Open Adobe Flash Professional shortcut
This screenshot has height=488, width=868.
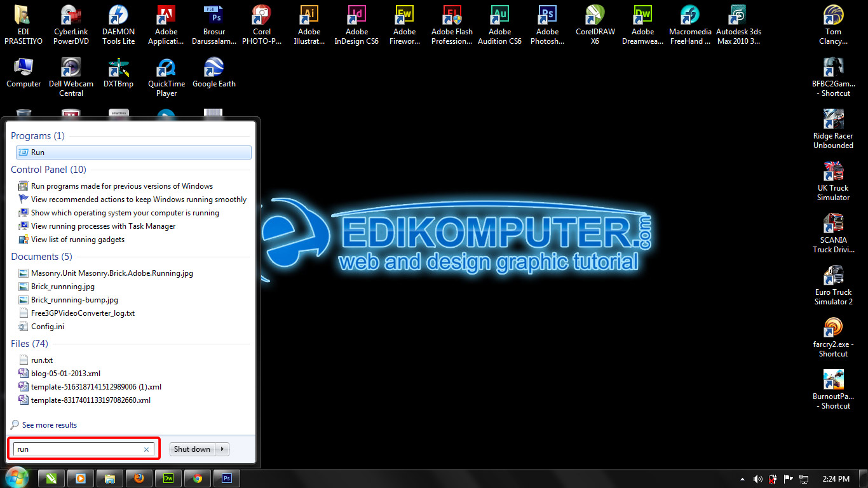point(452,25)
